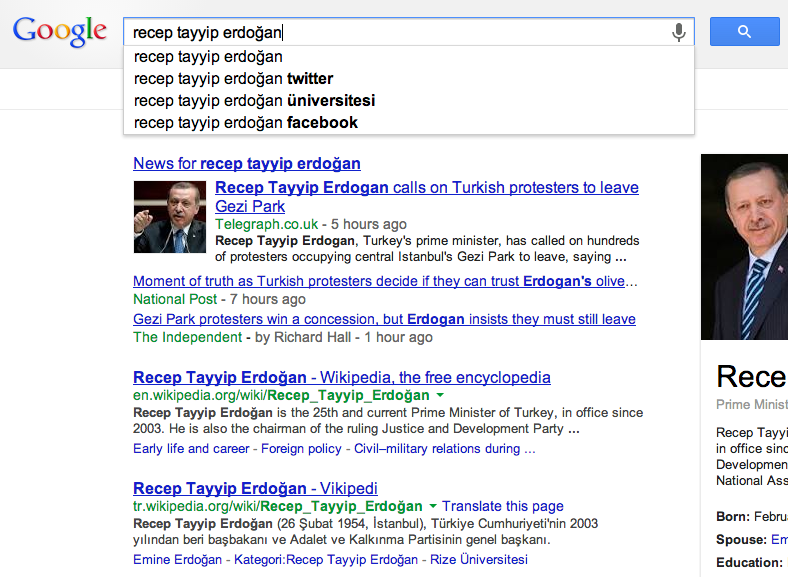Open 'Recep Tayyip Erdoğan - Vikipedi' result

click(255, 489)
